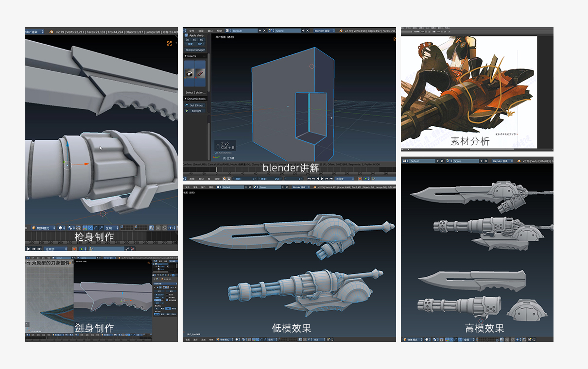Open 帮助 menu in Blender tutorial panel
588x369 pixels.
[220, 31]
